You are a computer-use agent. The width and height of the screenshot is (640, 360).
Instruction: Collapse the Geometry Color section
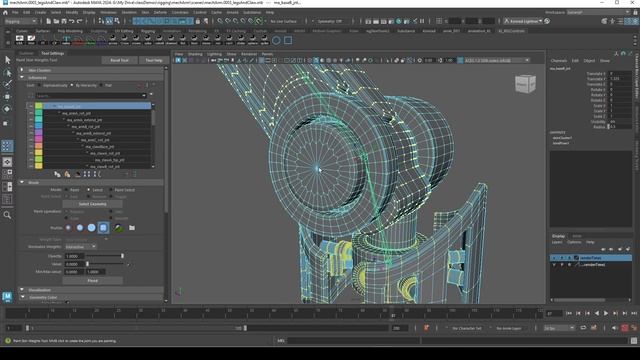[x=22, y=297]
